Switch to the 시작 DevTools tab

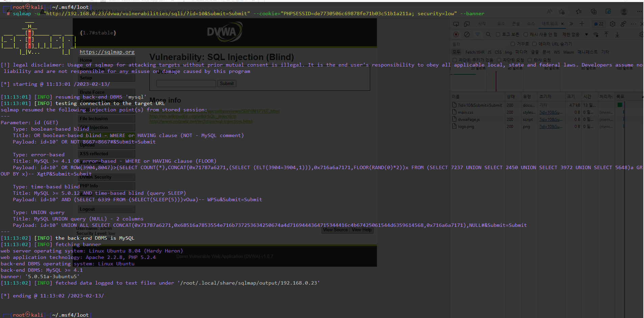point(482,24)
